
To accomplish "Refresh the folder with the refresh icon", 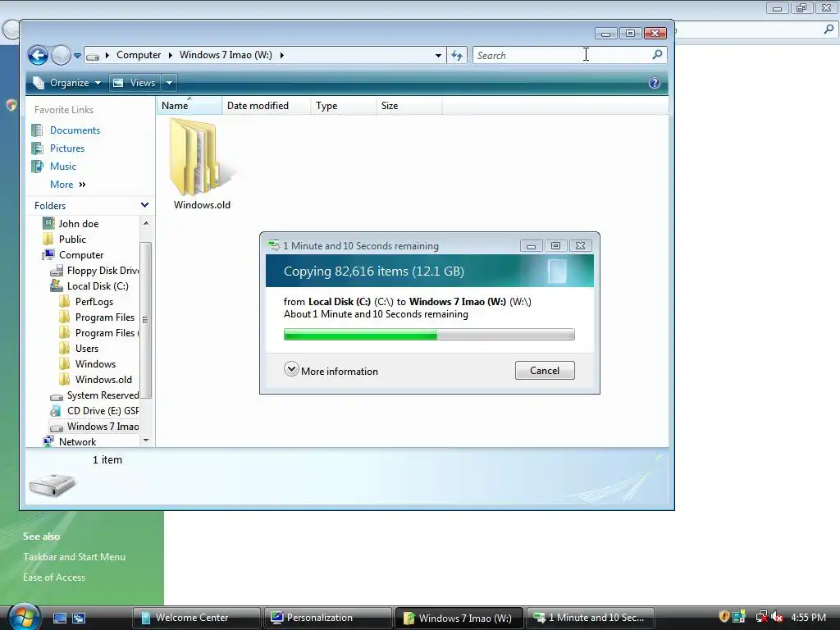I will tap(457, 55).
